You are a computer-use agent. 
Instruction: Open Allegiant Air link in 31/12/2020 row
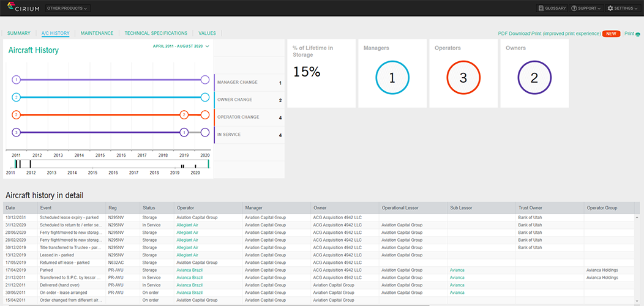[187, 225]
